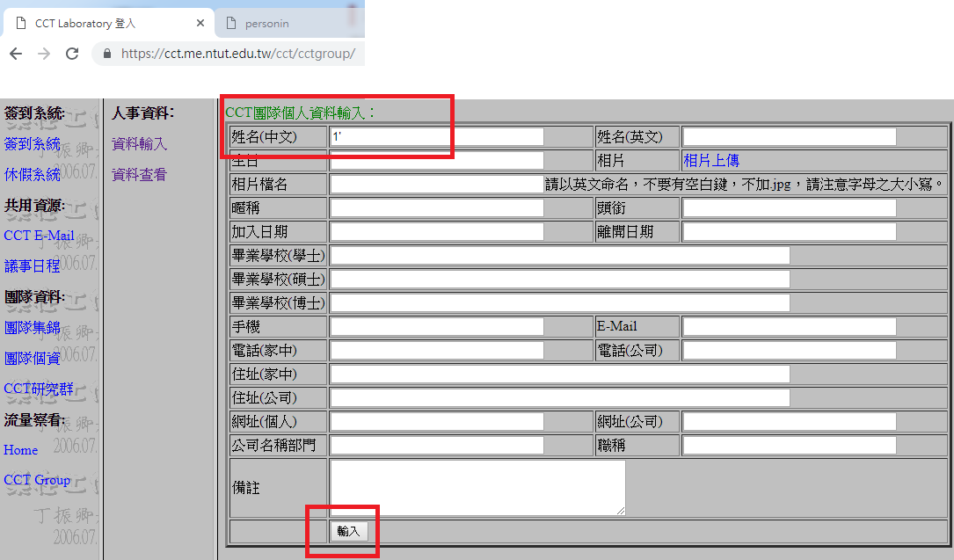Click the CCT團隊個人資料輸入 heading text

pyautogui.click(x=300, y=113)
